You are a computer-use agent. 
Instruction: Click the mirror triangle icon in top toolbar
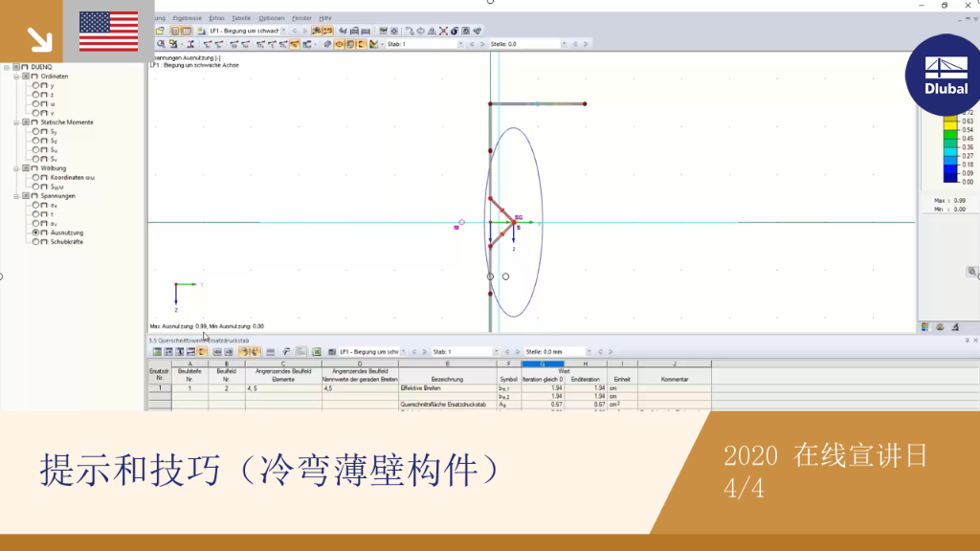[x=432, y=31]
